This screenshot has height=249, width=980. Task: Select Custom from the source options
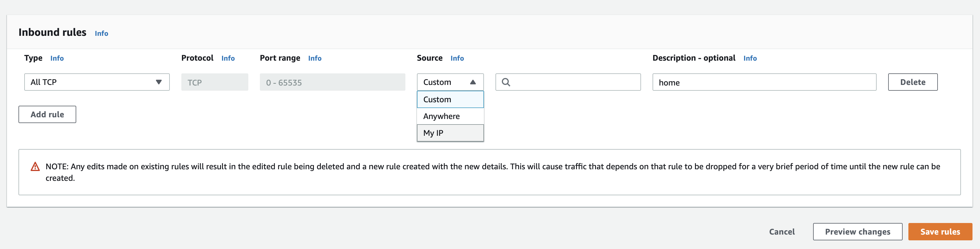click(450, 99)
